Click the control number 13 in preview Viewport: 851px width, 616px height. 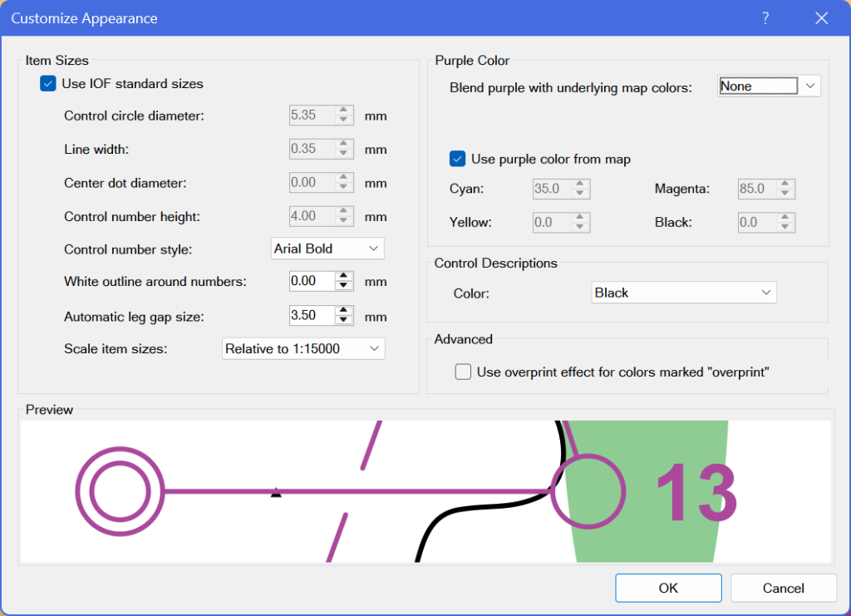click(696, 491)
